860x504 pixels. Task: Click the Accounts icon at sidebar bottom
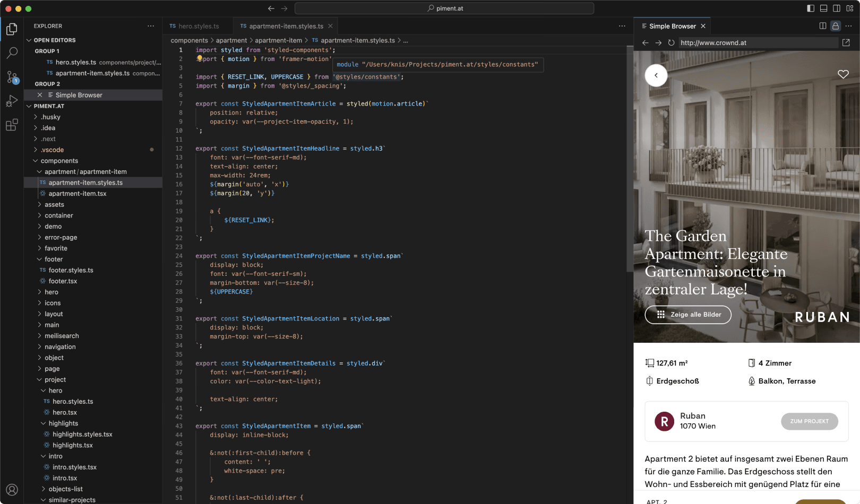coord(12,490)
